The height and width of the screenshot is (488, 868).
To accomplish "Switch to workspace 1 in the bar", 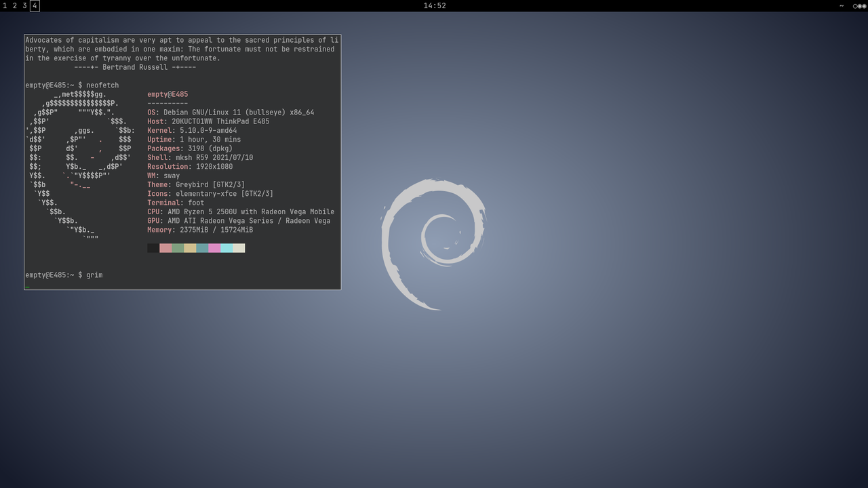I will click(5, 5).
